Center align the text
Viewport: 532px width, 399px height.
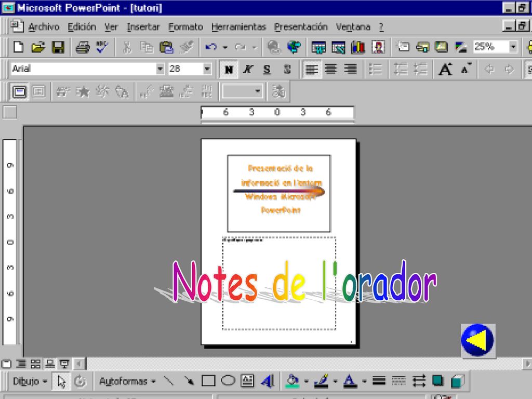[x=331, y=70]
